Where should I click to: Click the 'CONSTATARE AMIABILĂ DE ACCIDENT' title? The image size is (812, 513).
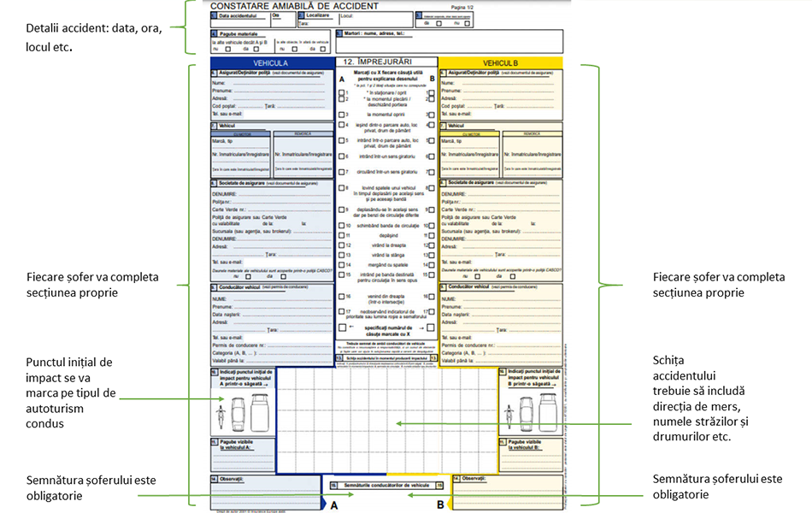tap(294, 6)
